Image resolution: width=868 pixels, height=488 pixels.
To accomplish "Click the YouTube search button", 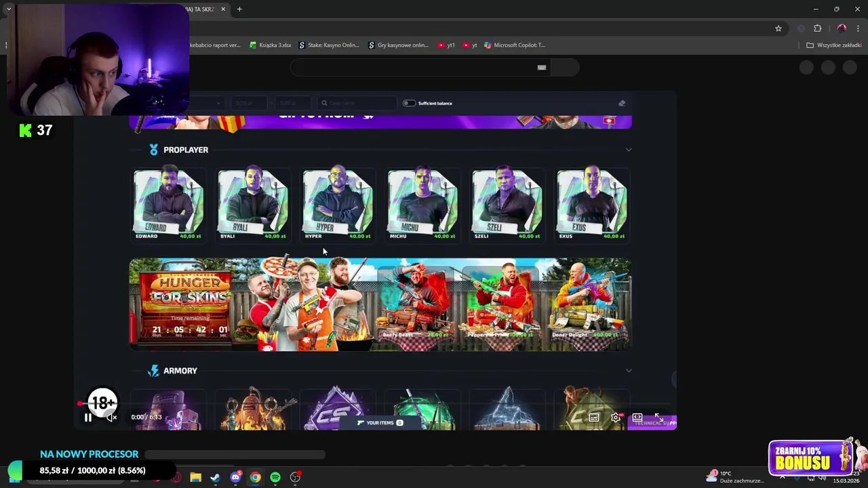I will 566,67.
